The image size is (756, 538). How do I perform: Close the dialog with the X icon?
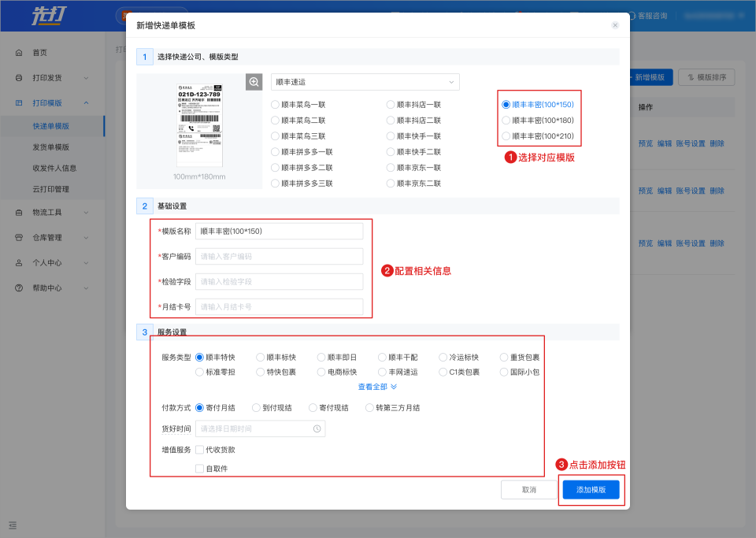(615, 25)
